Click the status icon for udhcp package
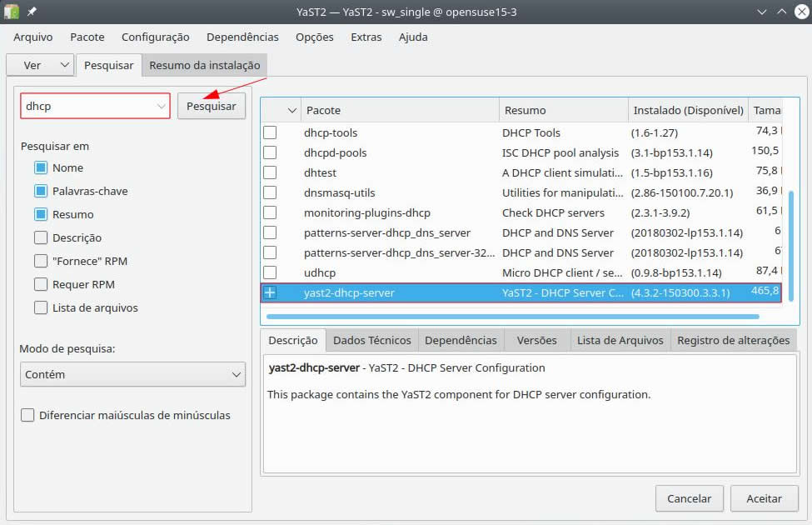This screenshot has height=525, width=812. pos(270,272)
